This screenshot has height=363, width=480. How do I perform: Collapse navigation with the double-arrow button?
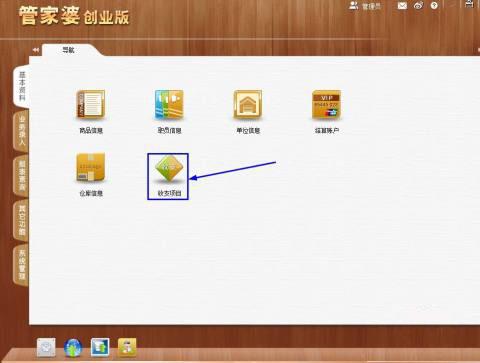coord(36,50)
